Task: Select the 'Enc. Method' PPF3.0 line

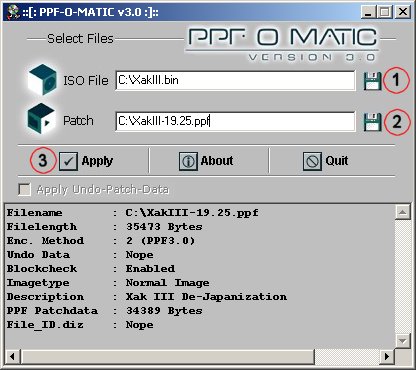Action: click(101, 241)
